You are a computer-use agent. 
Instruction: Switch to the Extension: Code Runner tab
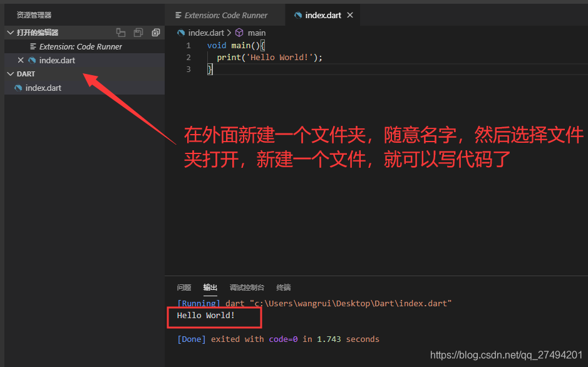pos(225,15)
